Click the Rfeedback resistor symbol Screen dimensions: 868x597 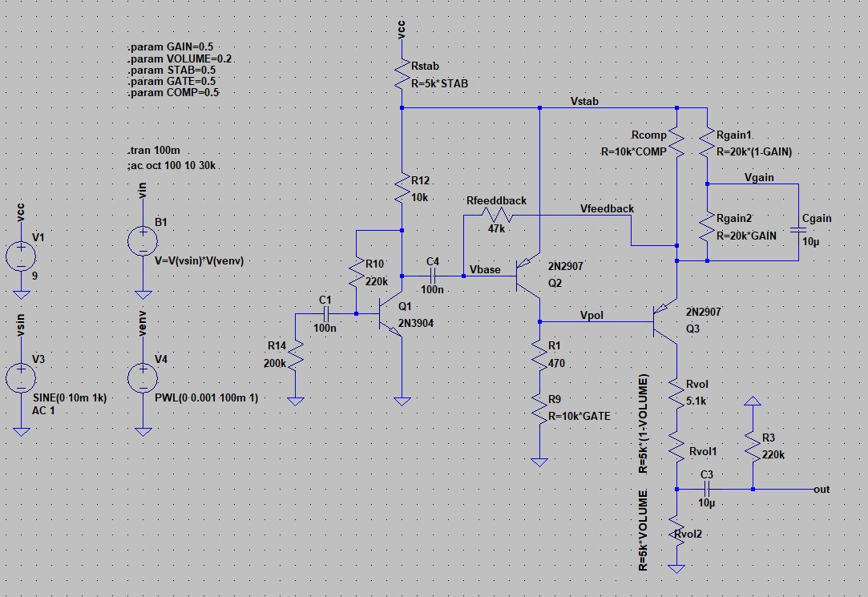pos(497,215)
